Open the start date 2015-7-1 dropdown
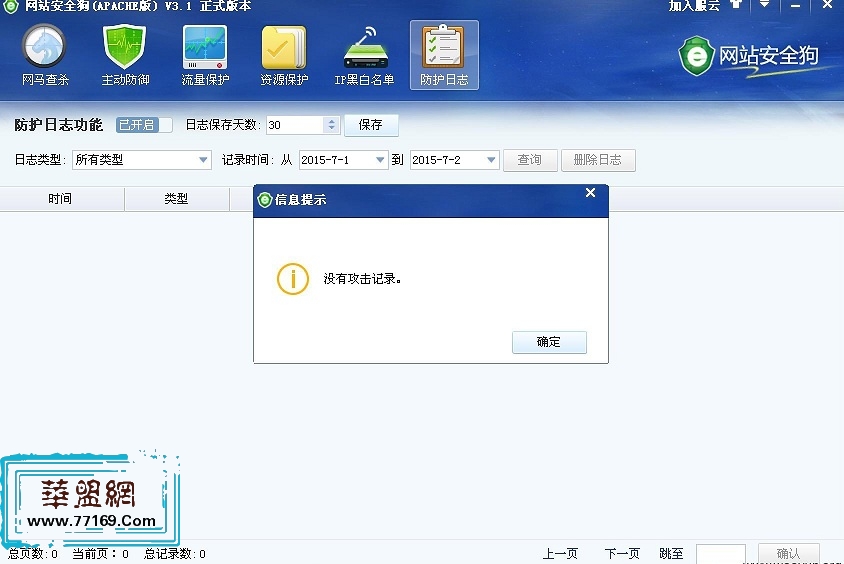 380,160
